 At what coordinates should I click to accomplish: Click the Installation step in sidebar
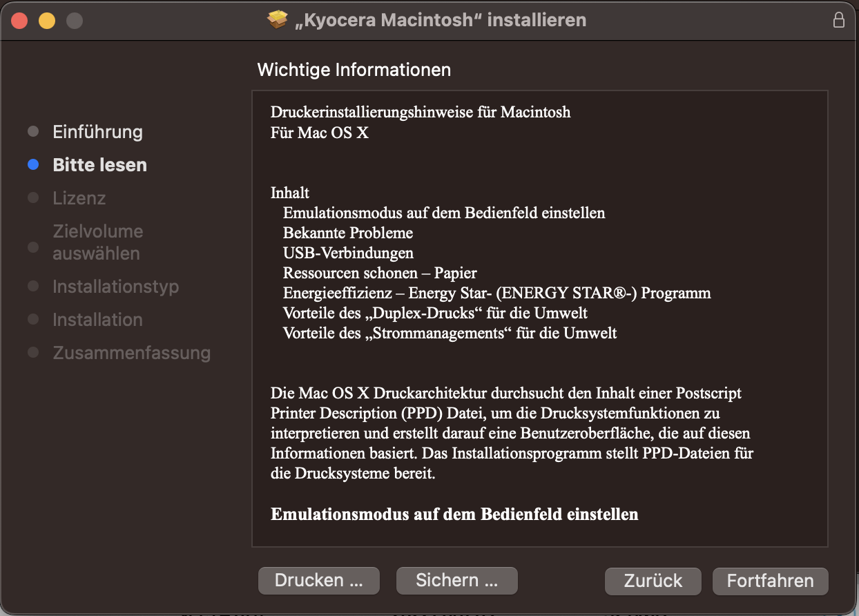tap(97, 320)
